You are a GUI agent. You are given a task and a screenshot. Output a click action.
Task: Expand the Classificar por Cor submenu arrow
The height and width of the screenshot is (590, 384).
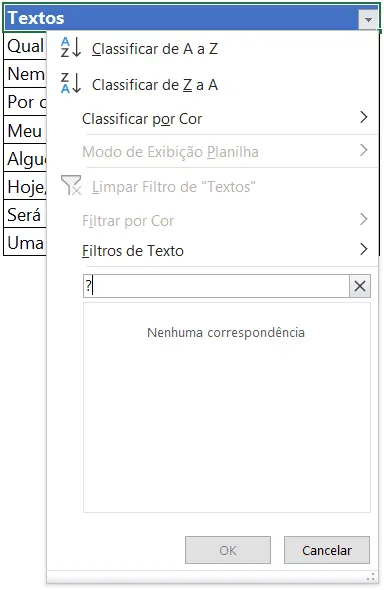(363, 117)
